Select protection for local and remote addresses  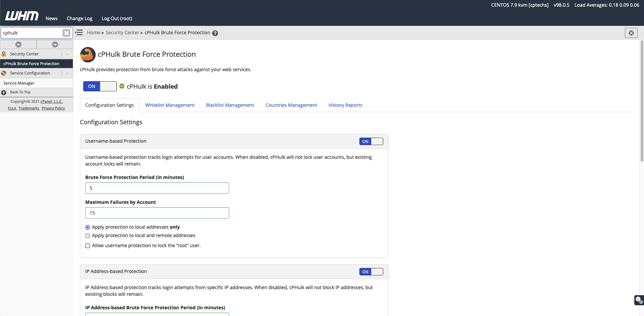(88, 236)
